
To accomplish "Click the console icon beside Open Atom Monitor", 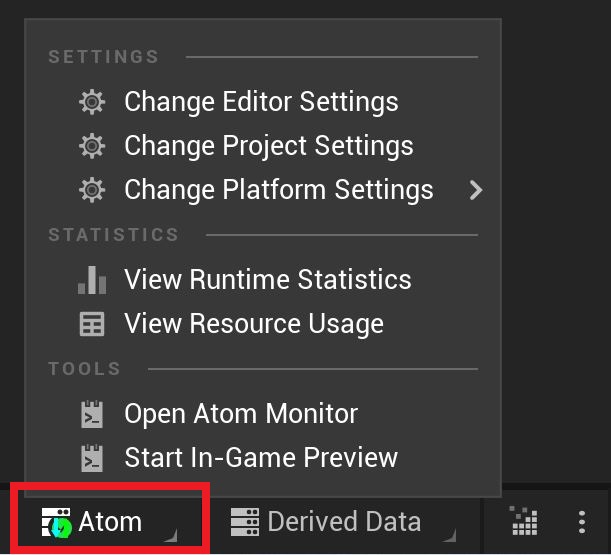I will (92, 414).
